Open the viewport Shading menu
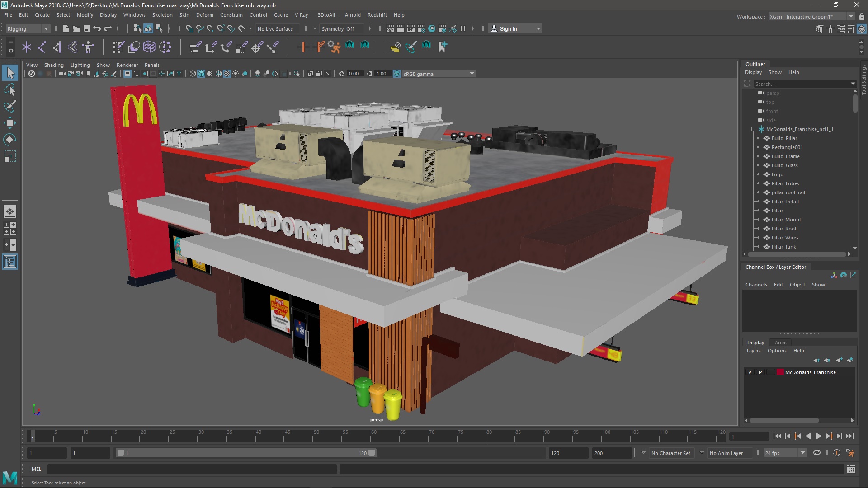This screenshot has height=488, width=868. click(54, 65)
